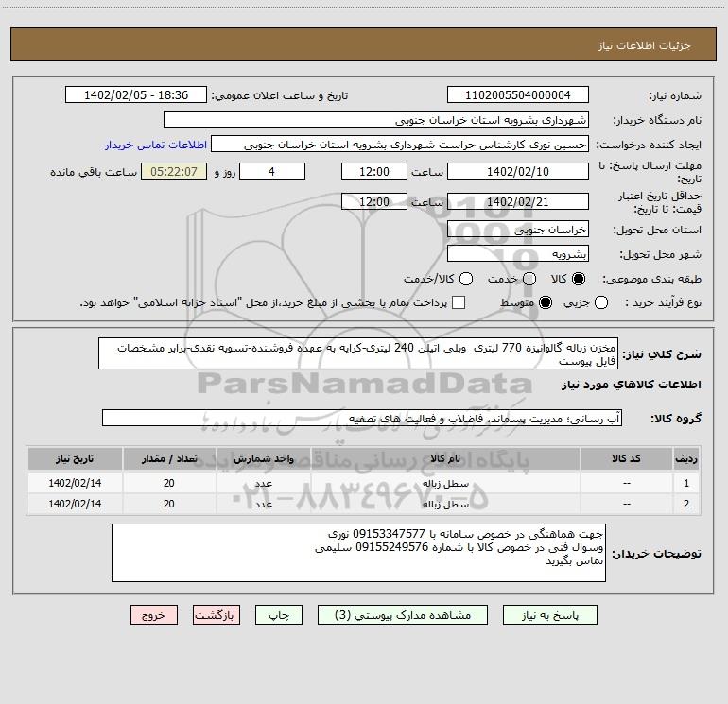The height and width of the screenshot is (704, 728).
Task: Click the remaining time field 05:22:07
Action: pos(174,171)
